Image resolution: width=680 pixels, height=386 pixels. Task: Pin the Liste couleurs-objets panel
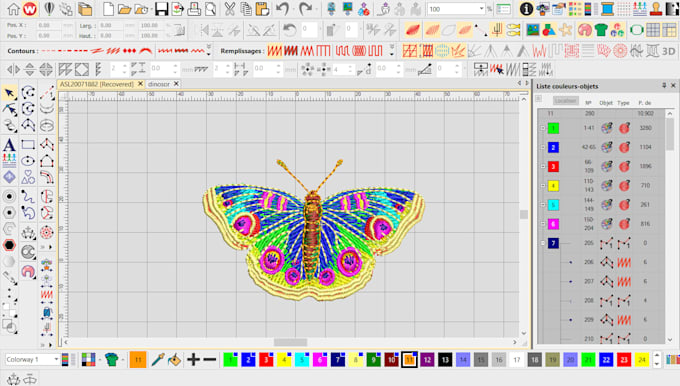click(664, 85)
